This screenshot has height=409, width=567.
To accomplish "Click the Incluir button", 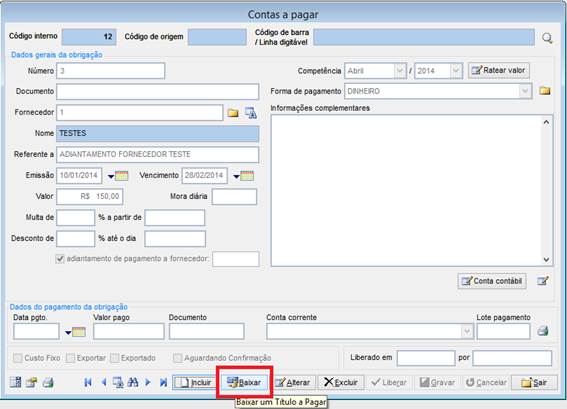I will click(195, 382).
